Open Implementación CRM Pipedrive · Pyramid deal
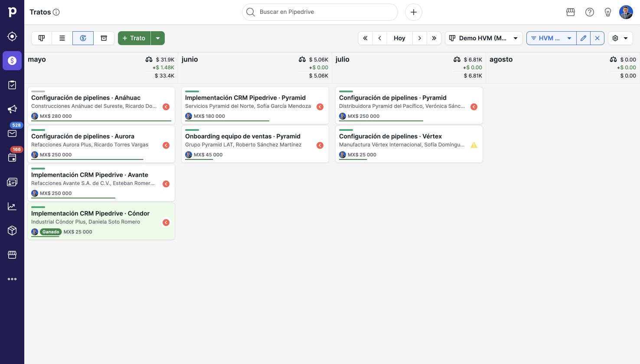640x364 pixels. (255, 105)
